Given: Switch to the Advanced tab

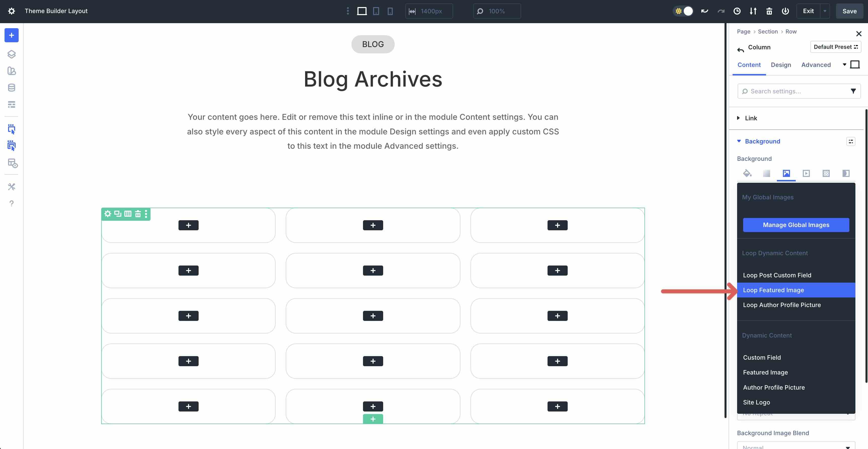Looking at the screenshot, I should (815, 65).
